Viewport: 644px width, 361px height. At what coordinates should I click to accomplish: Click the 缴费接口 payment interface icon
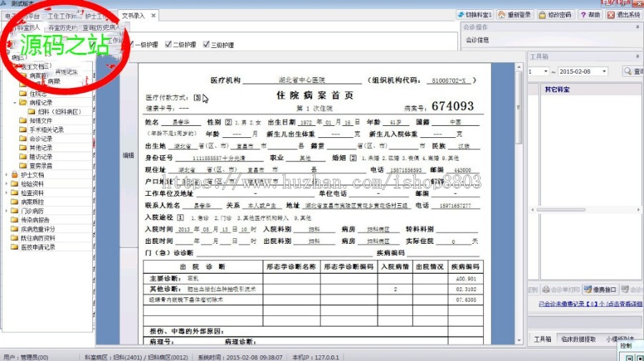tap(587, 290)
